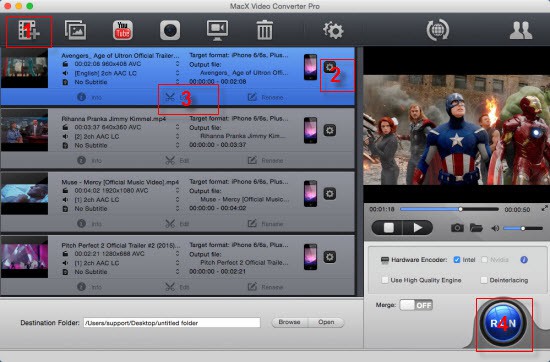Click Edit on Muse Mercy row
Viewport: 550px width, 362px height.
click(x=177, y=223)
